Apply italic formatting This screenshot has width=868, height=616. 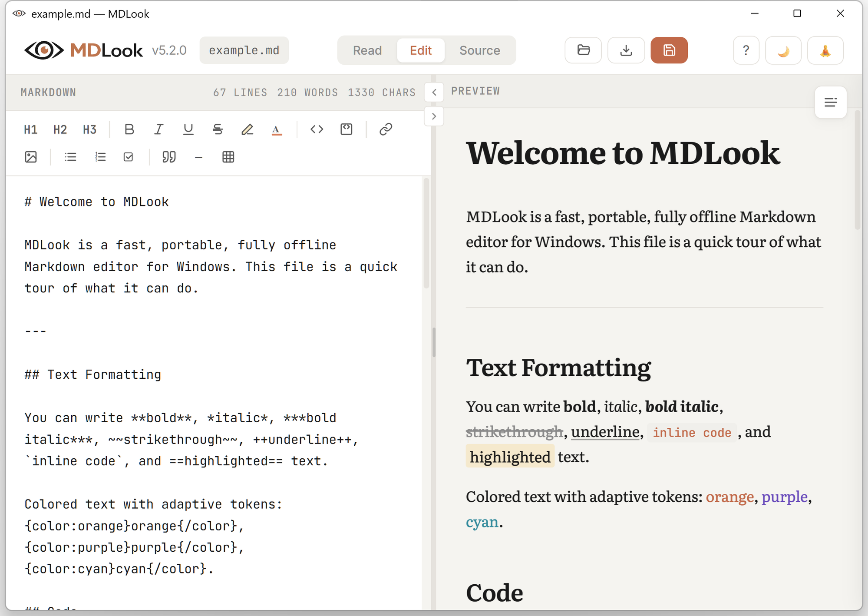point(158,129)
